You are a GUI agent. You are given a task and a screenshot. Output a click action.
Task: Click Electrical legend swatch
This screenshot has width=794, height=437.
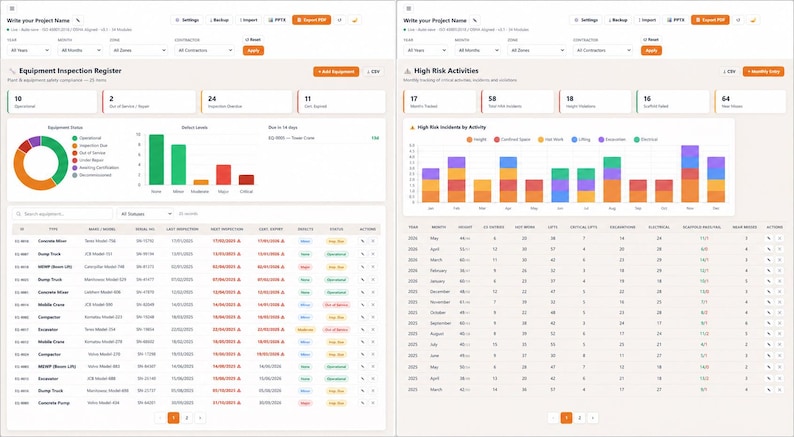(x=637, y=139)
